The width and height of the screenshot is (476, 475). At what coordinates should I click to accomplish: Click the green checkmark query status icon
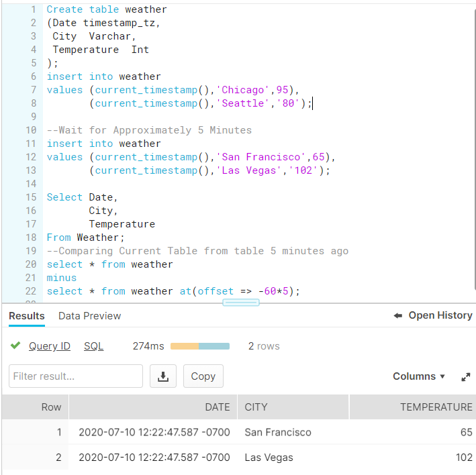point(15,345)
